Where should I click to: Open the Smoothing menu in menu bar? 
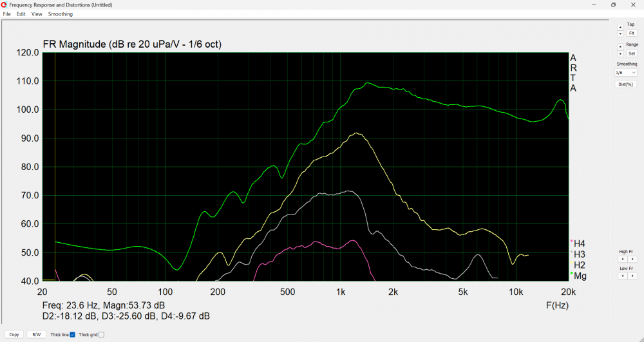tap(61, 14)
